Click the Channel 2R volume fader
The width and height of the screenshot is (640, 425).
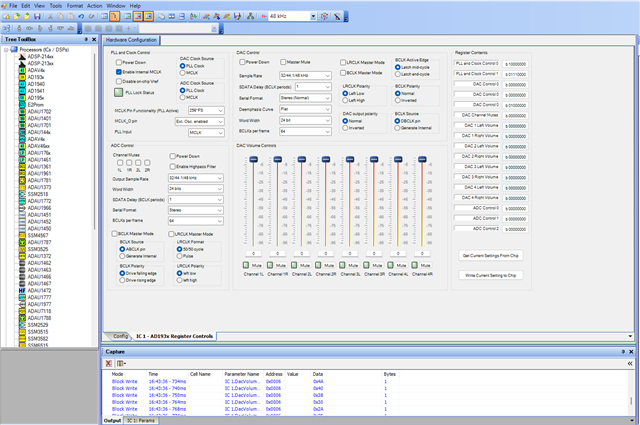click(326, 159)
